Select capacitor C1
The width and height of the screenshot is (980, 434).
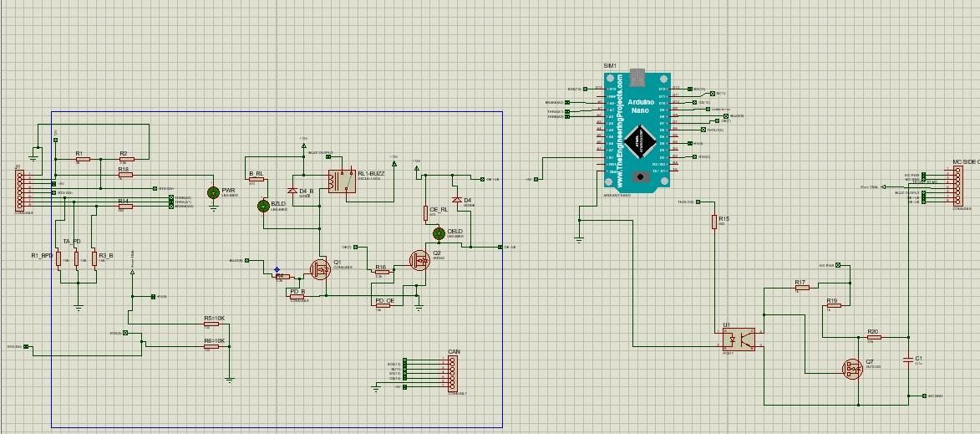[x=907, y=360]
